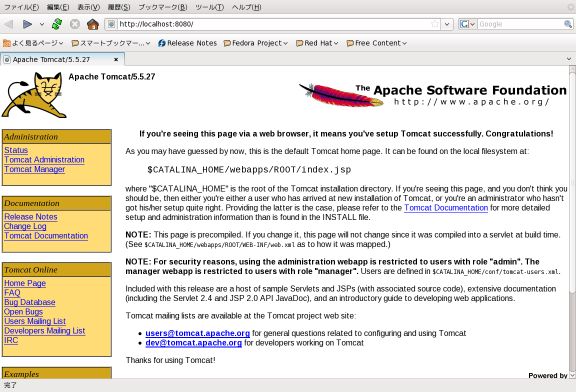Expand the Fedora Project bookmarks folder
The image size is (576, 392).
click(x=256, y=43)
